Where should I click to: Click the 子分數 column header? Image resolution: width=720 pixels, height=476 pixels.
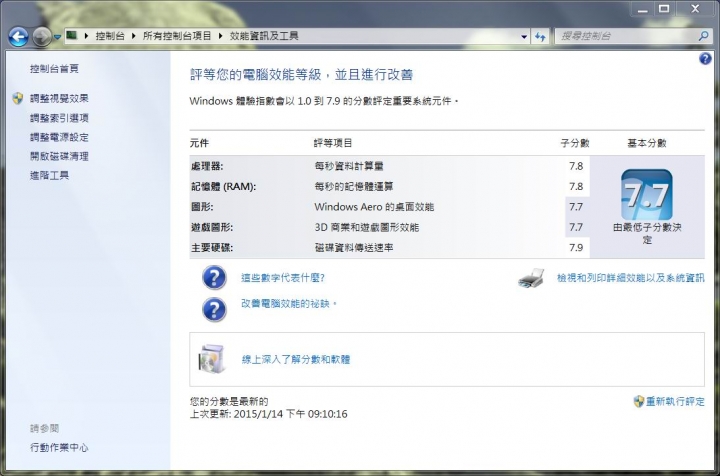(x=575, y=143)
